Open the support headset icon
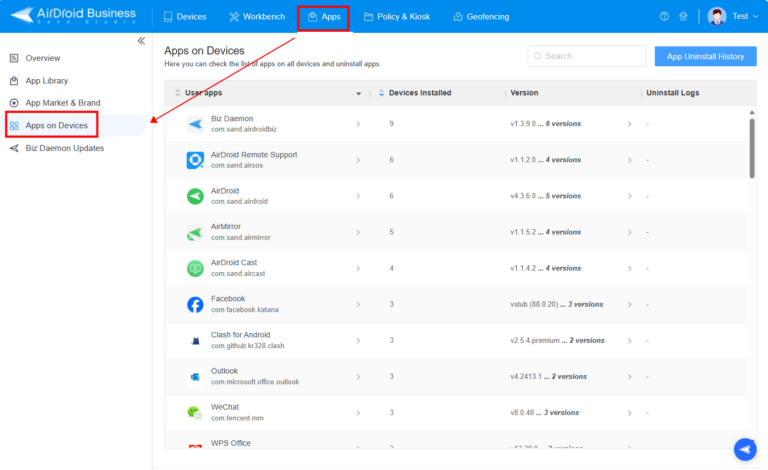The width and height of the screenshot is (768, 470). 683,16
